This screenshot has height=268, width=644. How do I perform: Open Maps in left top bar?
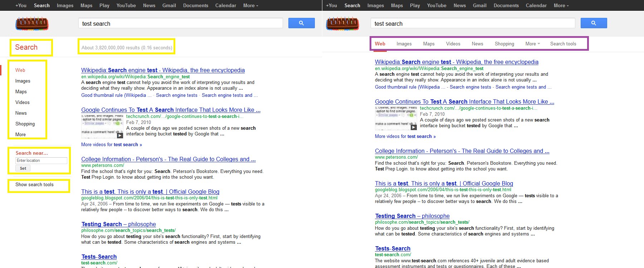(86, 5)
